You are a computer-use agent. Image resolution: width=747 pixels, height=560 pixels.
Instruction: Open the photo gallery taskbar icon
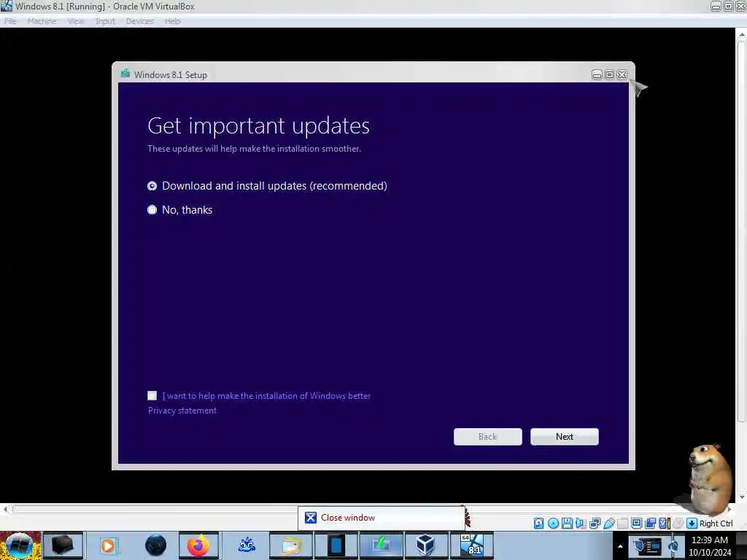292,545
